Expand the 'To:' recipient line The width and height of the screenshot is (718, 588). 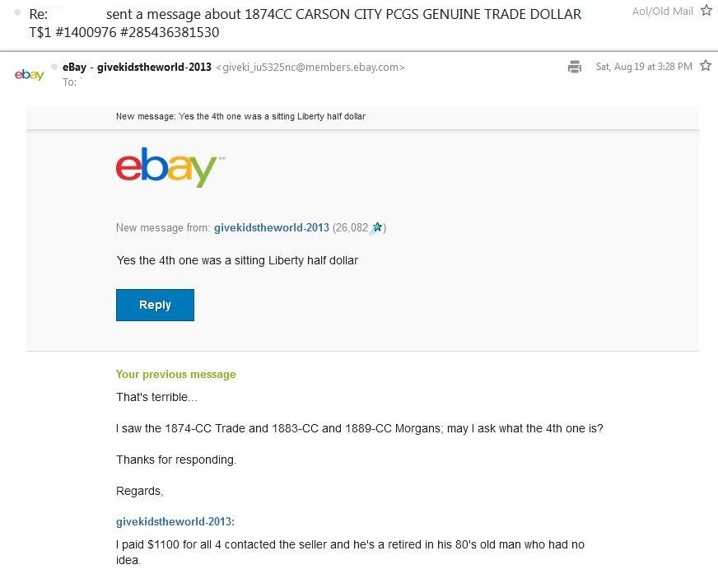tap(69, 82)
